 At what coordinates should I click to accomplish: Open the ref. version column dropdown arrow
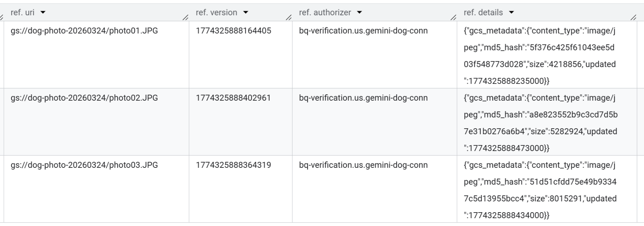[x=246, y=13]
